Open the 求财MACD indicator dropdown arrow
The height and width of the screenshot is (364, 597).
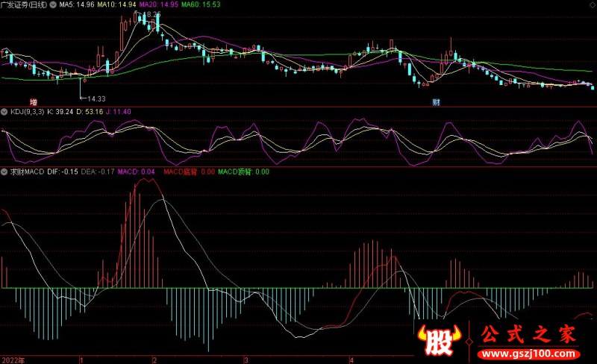(x=5, y=172)
